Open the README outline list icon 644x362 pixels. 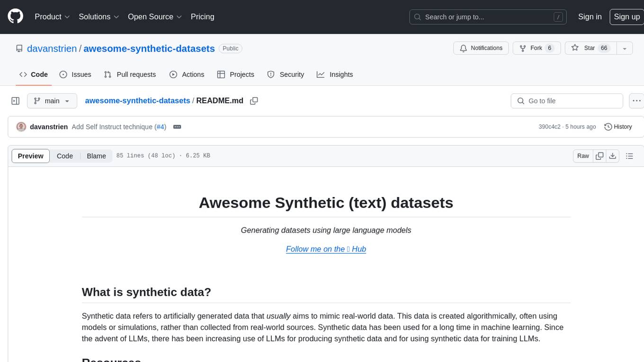629,156
